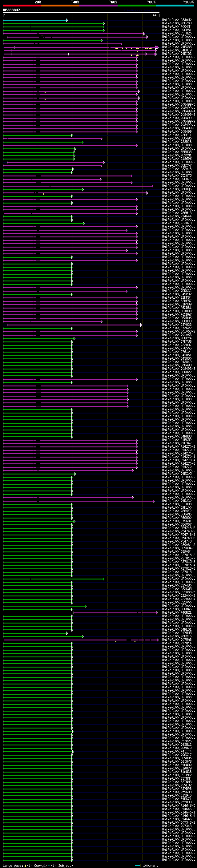Open hit UniRef100_A0CR51

(x=177, y=30)
